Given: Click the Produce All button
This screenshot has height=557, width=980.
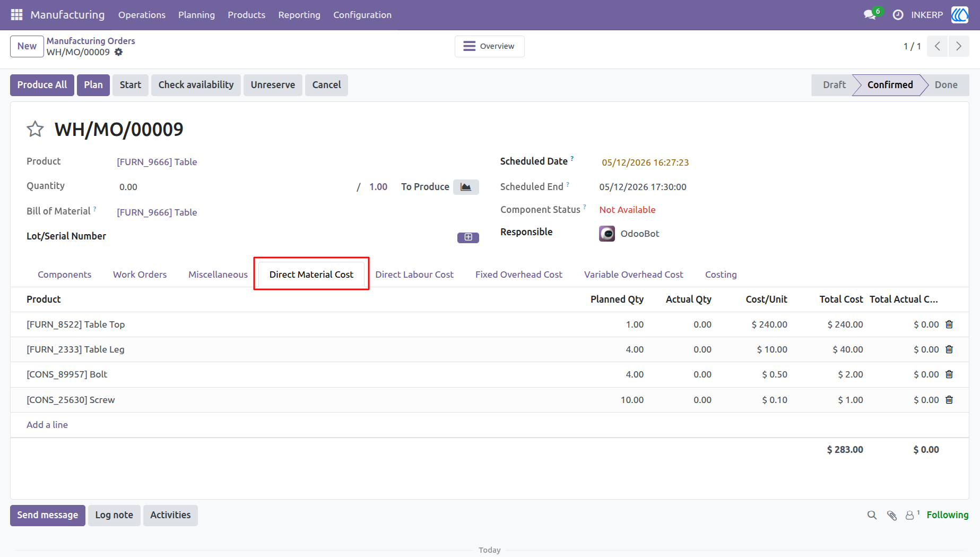Looking at the screenshot, I should tap(42, 85).
